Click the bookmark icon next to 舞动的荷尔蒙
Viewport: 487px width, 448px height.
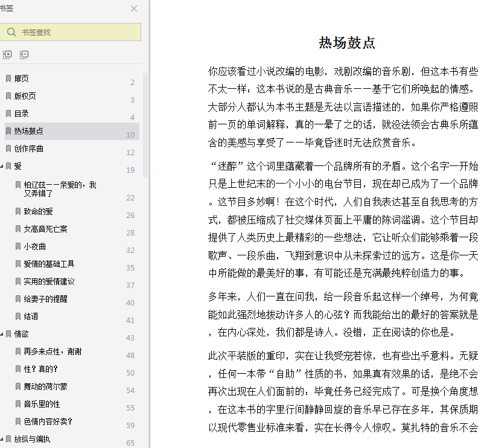coord(18,387)
